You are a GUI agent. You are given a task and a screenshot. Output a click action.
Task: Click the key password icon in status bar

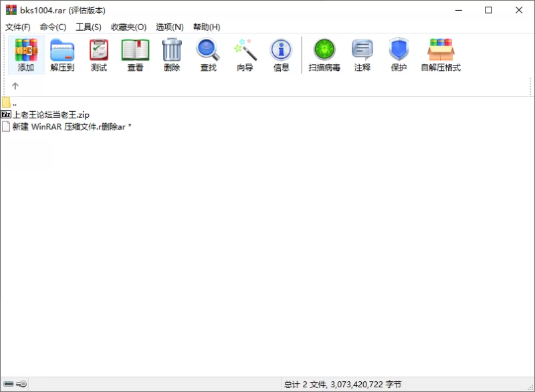pos(21,384)
